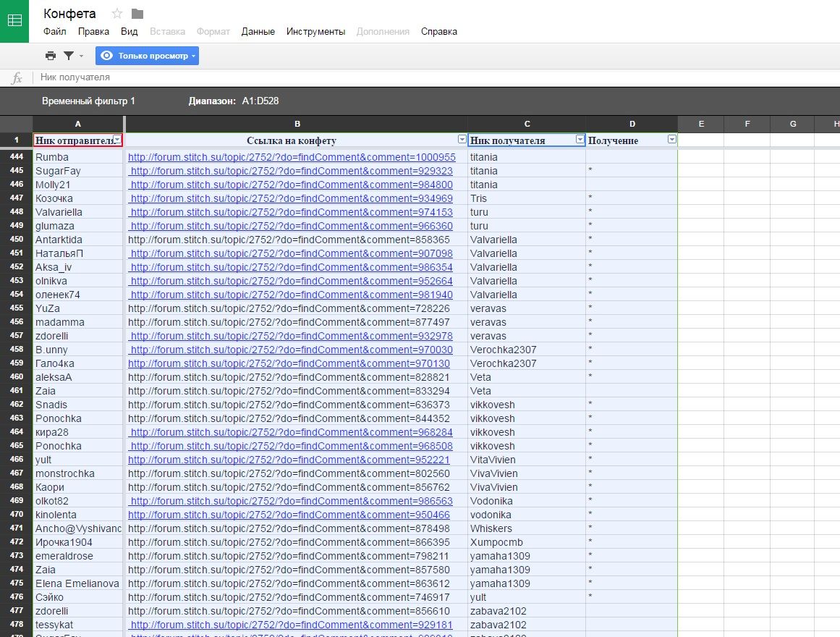840x637 pixels.
Task: Open the link ending in comment=950466
Action: 289,515
